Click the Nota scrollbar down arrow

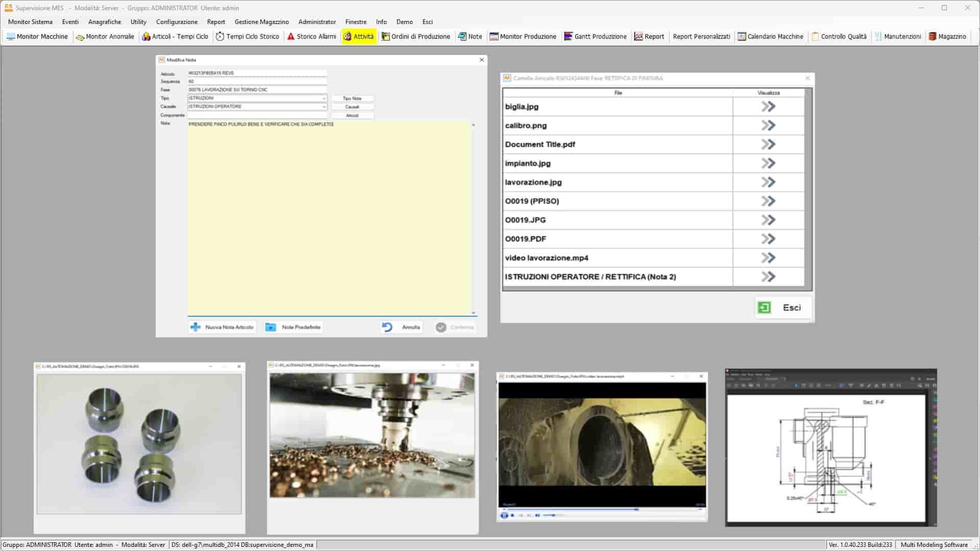point(473,313)
